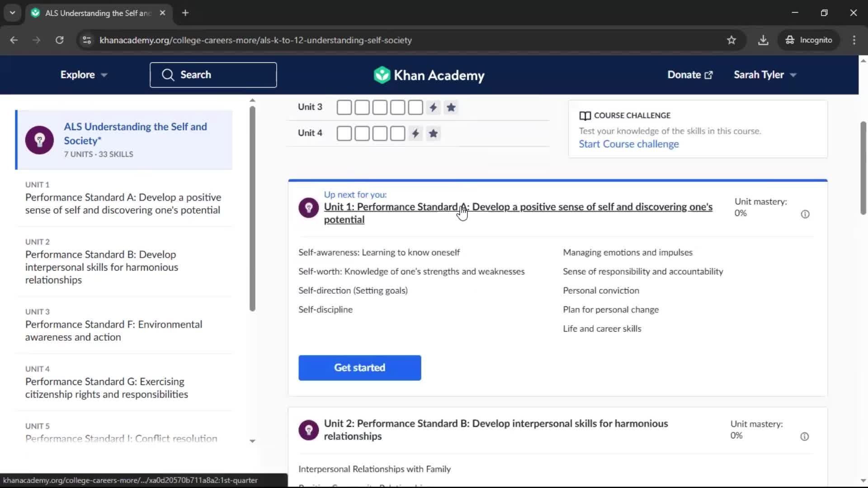Bookmark this page with the star icon

click(731, 40)
